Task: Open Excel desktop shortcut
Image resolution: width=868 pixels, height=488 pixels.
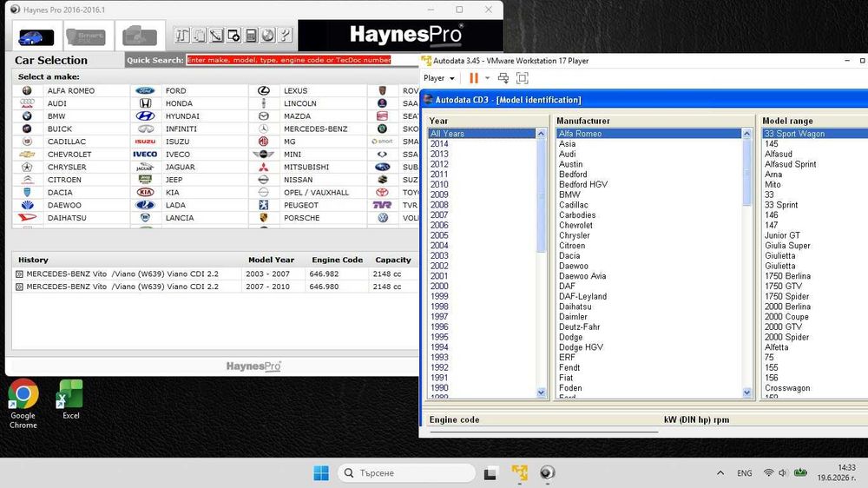Action: pos(70,399)
